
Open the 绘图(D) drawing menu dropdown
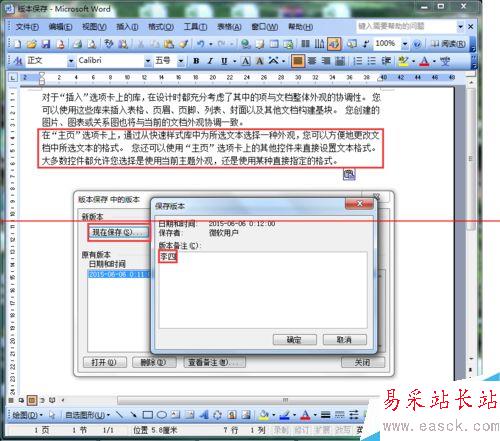coord(28,415)
